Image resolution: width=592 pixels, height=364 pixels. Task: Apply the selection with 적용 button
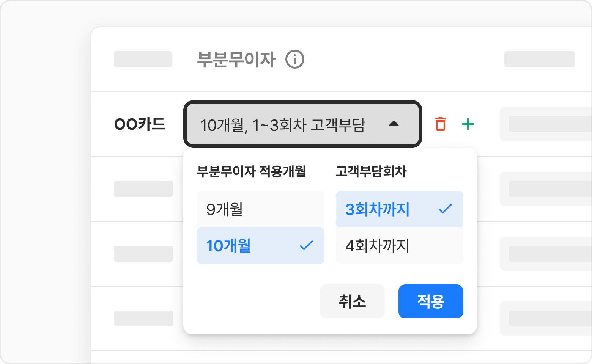pyautogui.click(x=431, y=301)
